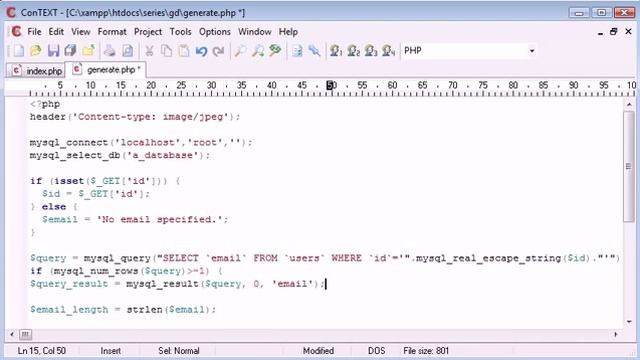Click the ConTEXT icon in title bar
This screenshot has width=640, height=360.
(x=11, y=12)
